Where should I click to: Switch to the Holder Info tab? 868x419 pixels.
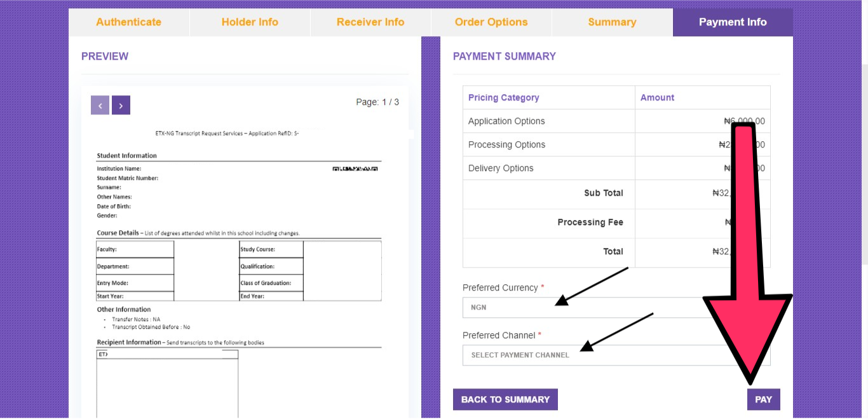click(x=249, y=22)
